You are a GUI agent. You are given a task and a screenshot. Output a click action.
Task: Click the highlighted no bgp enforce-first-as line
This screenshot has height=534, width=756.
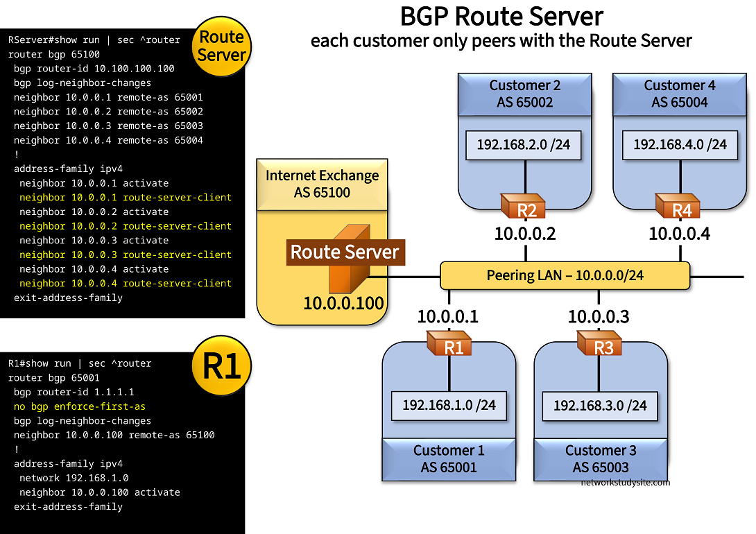tap(80, 406)
